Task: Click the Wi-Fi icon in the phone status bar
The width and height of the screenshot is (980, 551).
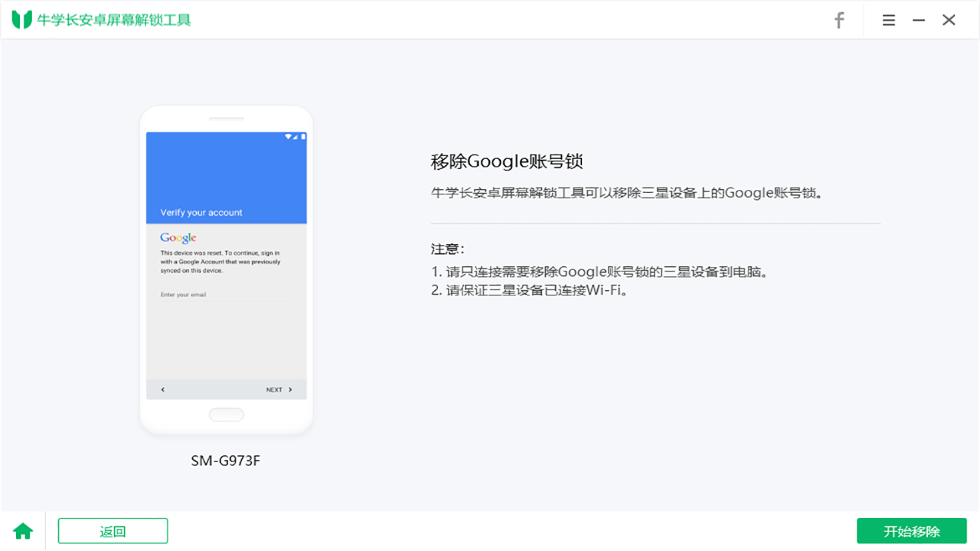Action: point(289,136)
